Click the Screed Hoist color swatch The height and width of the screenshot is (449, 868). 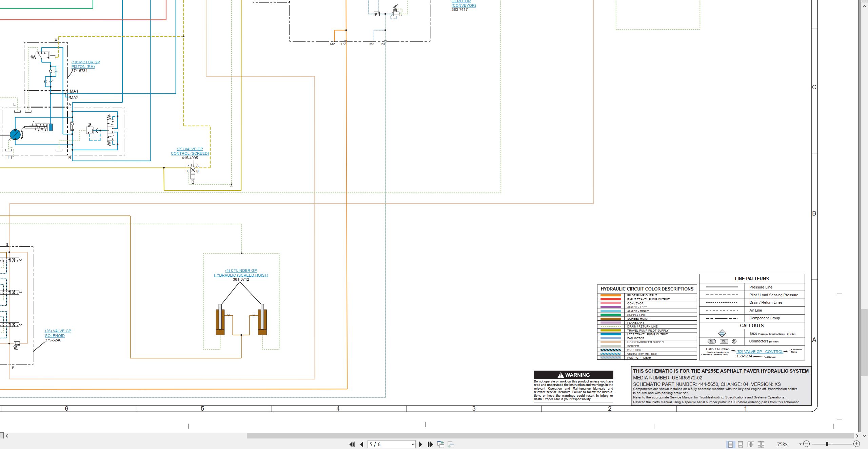click(x=611, y=319)
